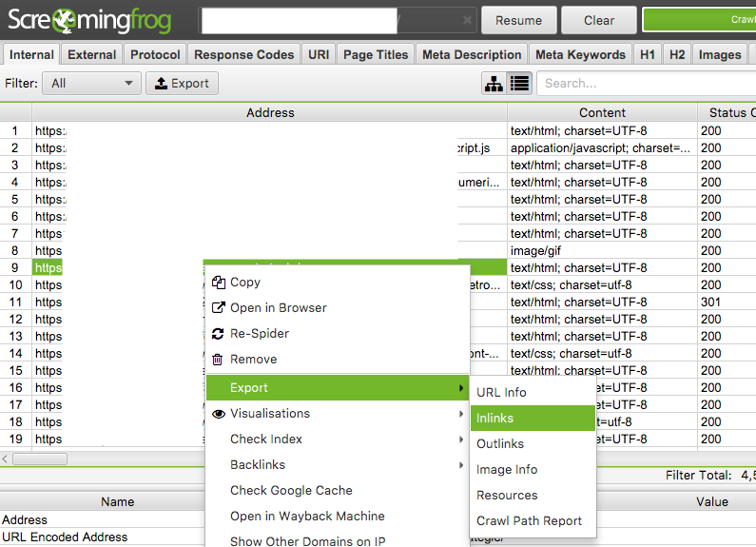This screenshot has height=547, width=756.
Task: Switch to the Response Codes tab
Action: [243, 54]
